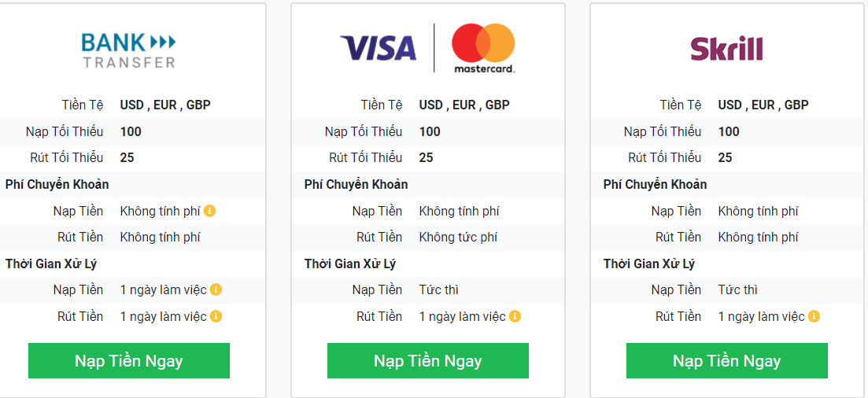Click the Bank Transfer logo
This screenshot has width=868, height=398.
pos(128,50)
